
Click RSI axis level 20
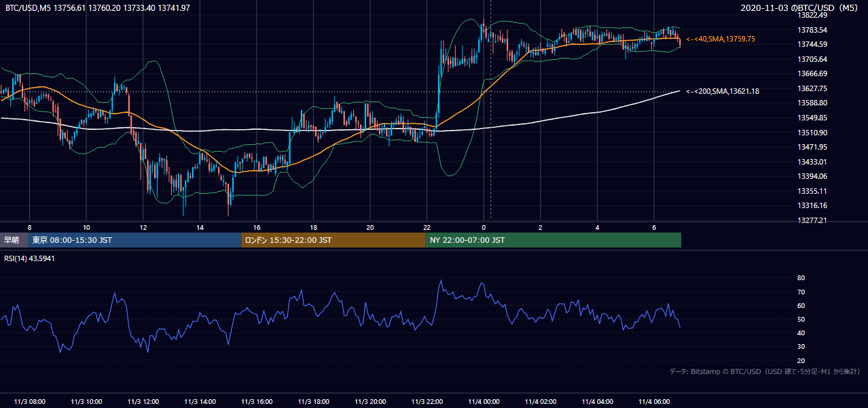(x=801, y=360)
